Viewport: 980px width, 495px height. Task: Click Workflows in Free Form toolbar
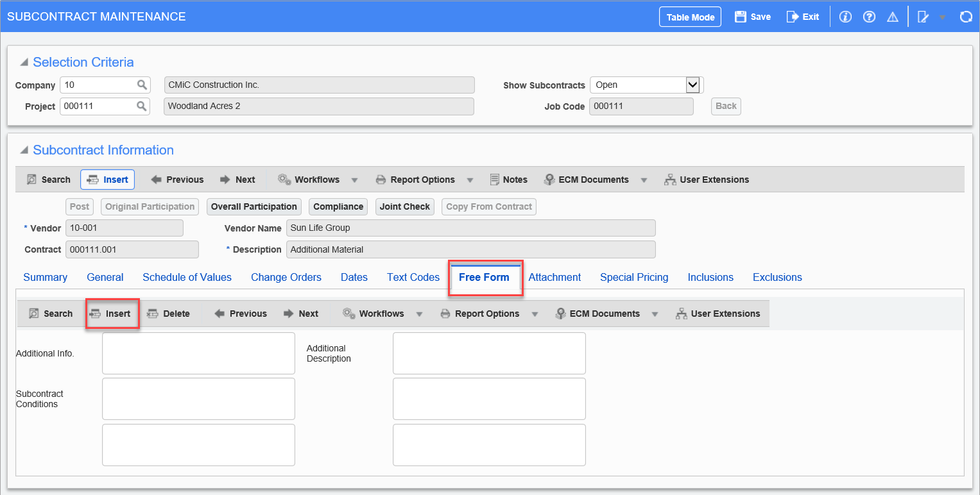(374, 314)
